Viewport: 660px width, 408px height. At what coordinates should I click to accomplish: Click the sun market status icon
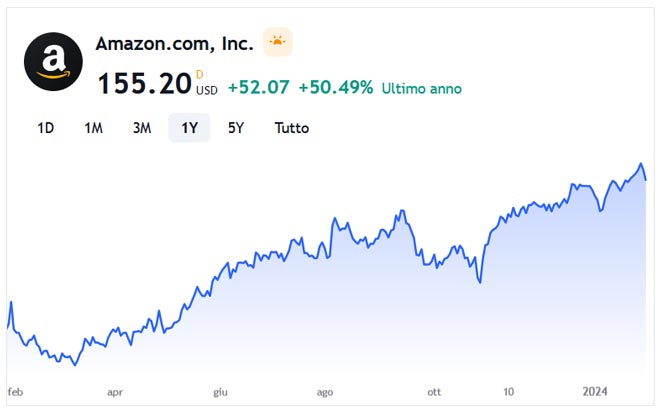[277, 42]
